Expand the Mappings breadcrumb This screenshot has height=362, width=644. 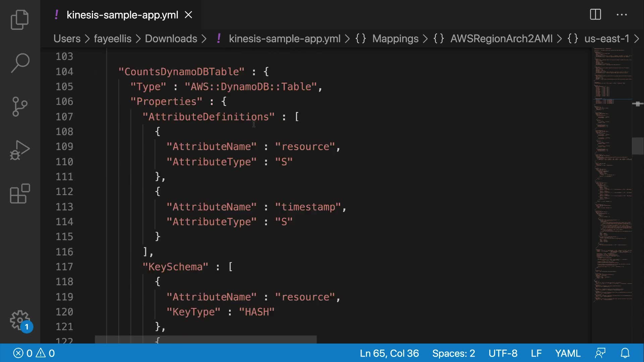pos(395,39)
